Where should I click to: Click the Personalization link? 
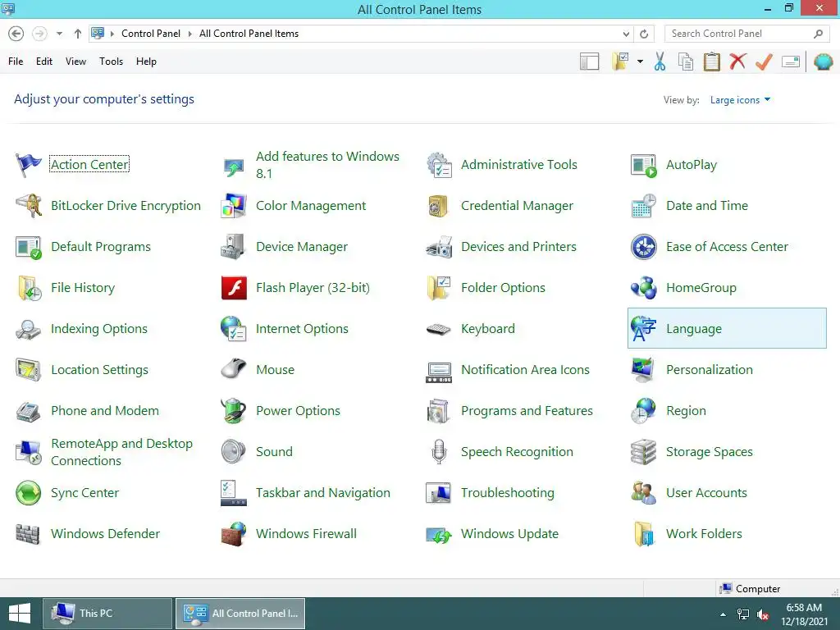[710, 370]
